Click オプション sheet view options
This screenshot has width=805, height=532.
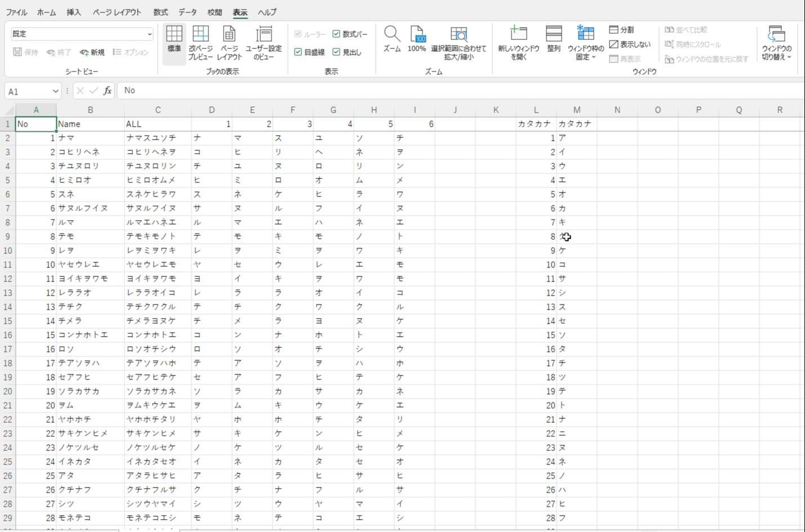click(131, 52)
